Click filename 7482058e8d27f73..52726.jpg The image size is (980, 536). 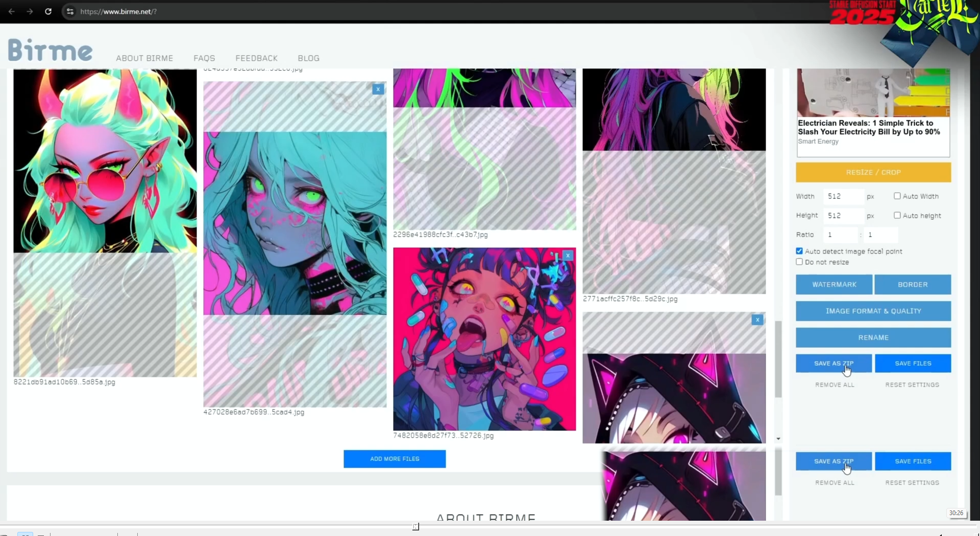point(443,436)
